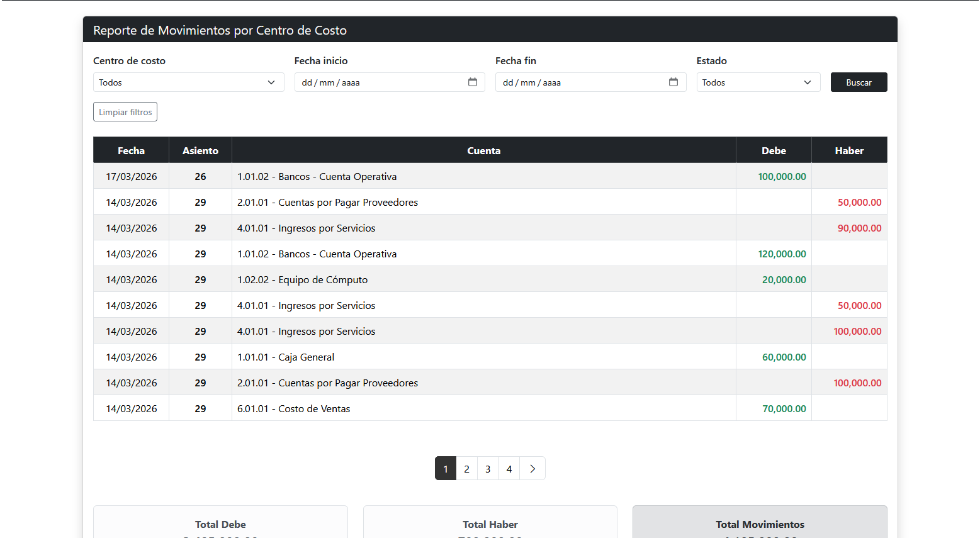Open the Estado dropdown
This screenshot has height=538, width=980.
tap(758, 82)
